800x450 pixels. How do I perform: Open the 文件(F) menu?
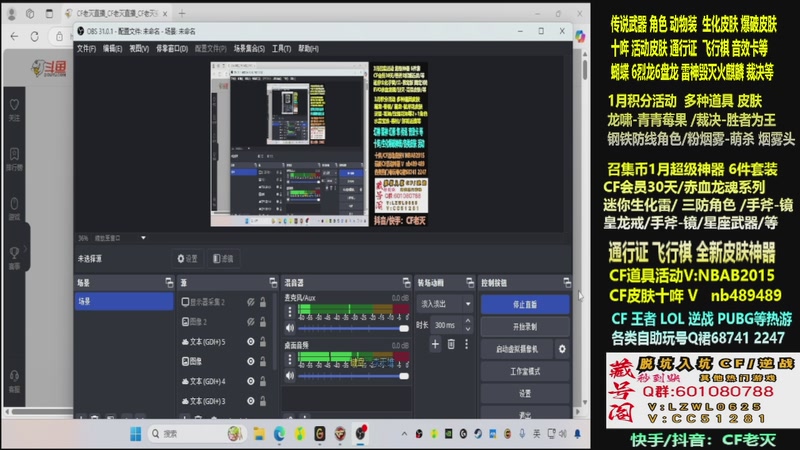(x=86, y=48)
